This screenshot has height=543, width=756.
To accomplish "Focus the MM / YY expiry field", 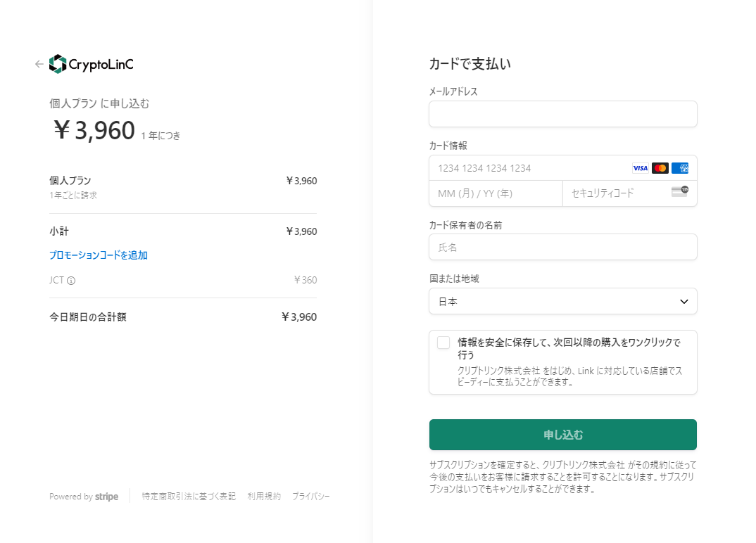I will [496, 193].
